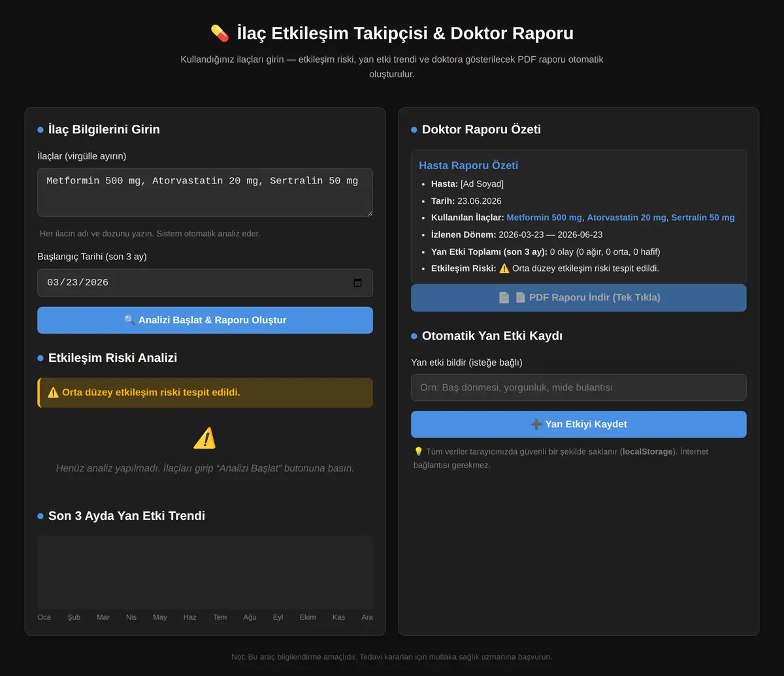
Task: Click the lightbulb icon beside the localStorage note
Action: pyautogui.click(x=418, y=451)
